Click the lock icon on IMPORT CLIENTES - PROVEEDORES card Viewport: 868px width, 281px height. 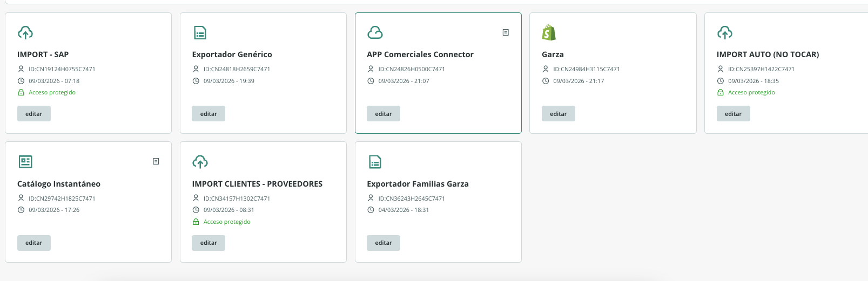(196, 222)
